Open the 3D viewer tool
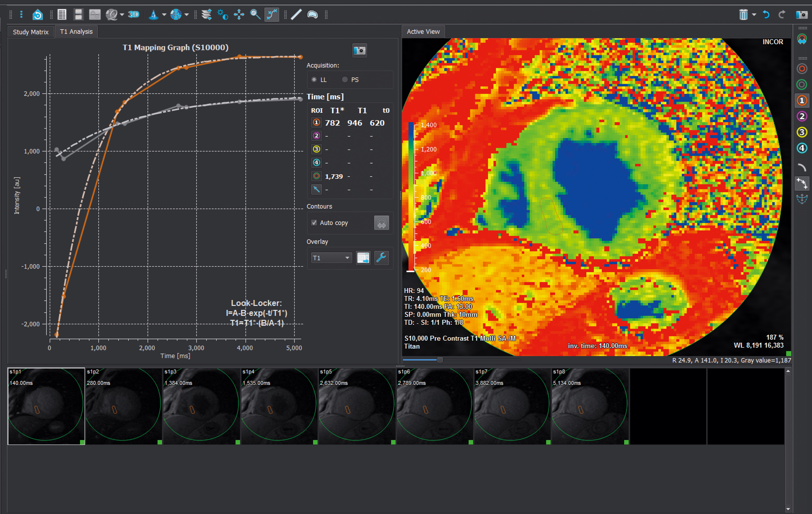 tap(133, 14)
